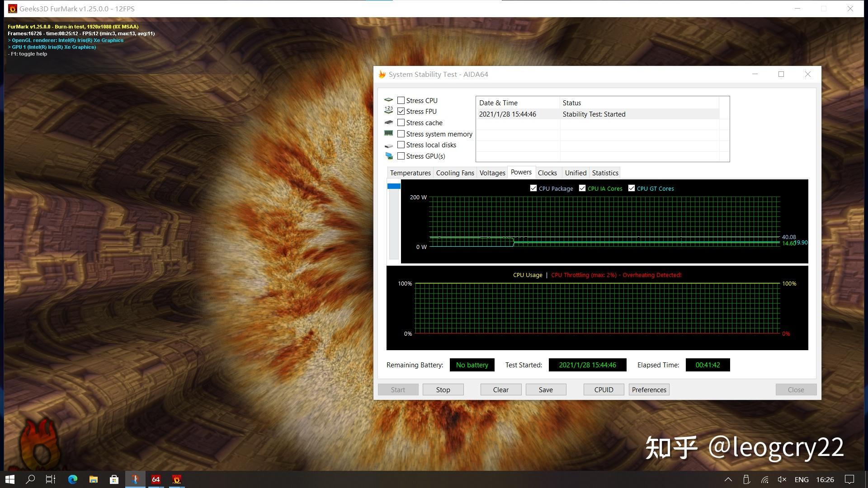
Task: Click the Stress CPU chip icon
Action: pos(388,100)
